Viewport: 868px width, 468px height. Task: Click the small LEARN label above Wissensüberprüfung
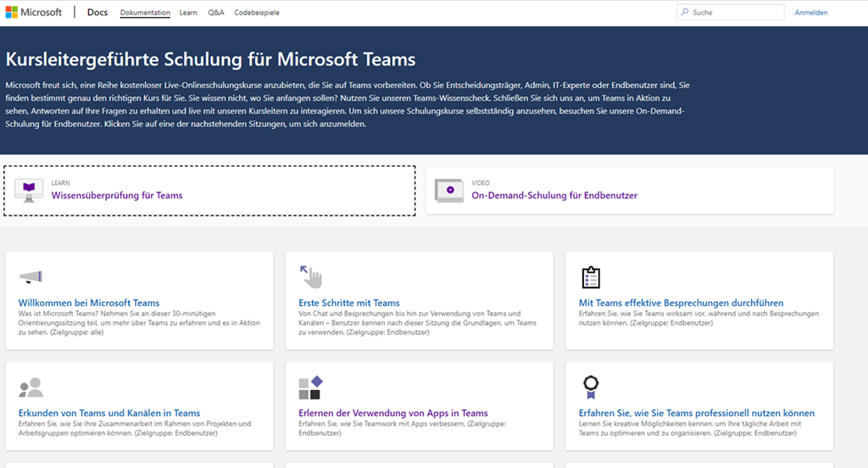(61, 183)
